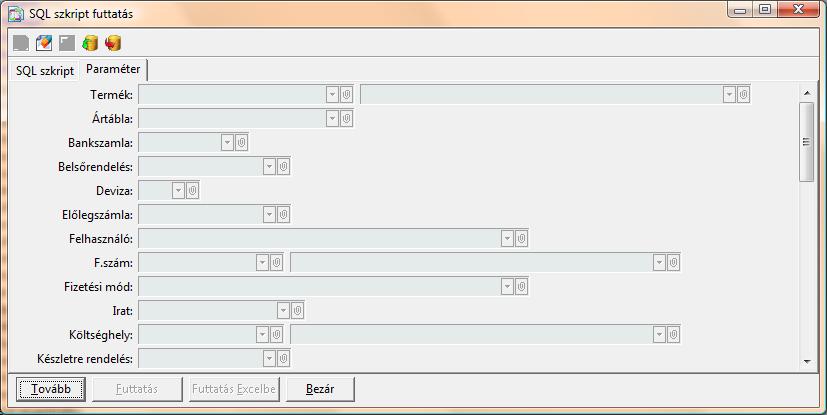
Task: Open the Belsőrendelés dropdown list
Action: 268,166
